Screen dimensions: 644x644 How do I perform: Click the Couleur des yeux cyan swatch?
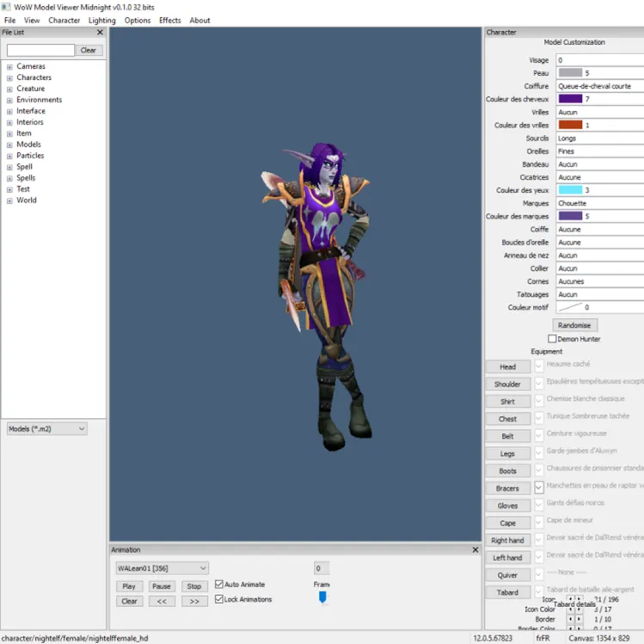click(570, 190)
